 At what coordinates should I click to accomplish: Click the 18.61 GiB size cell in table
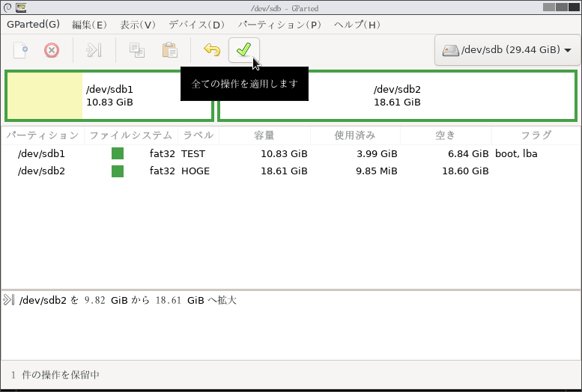click(x=284, y=171)
